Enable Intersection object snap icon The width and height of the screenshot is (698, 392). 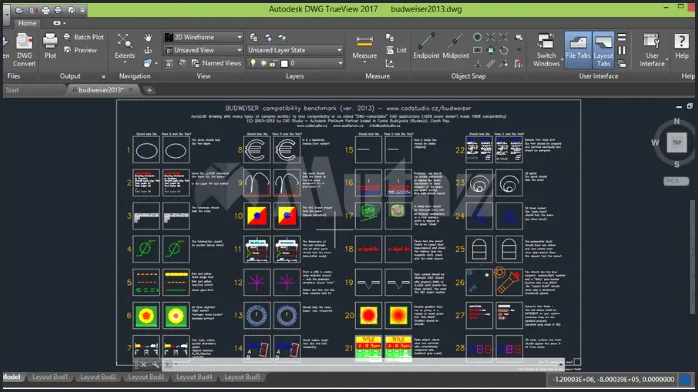[490, 37]
